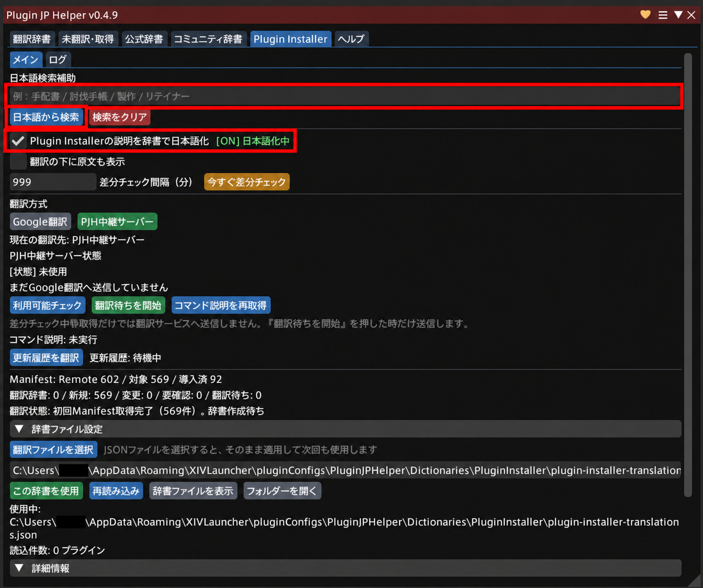Choose Google翻訳 as translation method

point(40,222)
